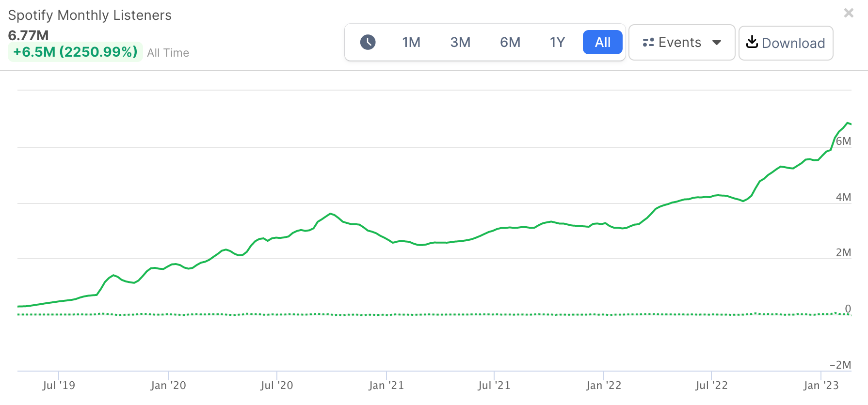This screenshot has height=405, width=868.
Task: Click the 6.77M listener count
Action: (x=29, y=35)
